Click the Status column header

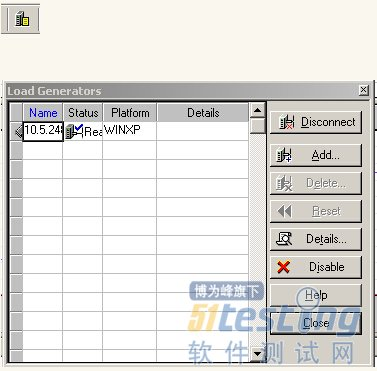coord(83,113)
